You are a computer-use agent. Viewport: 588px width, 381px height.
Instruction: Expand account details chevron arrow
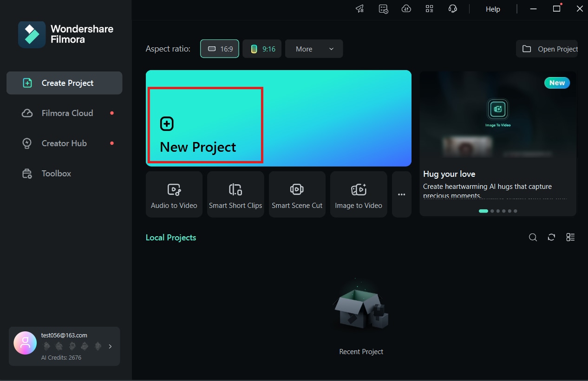click(x=110, y=346)
